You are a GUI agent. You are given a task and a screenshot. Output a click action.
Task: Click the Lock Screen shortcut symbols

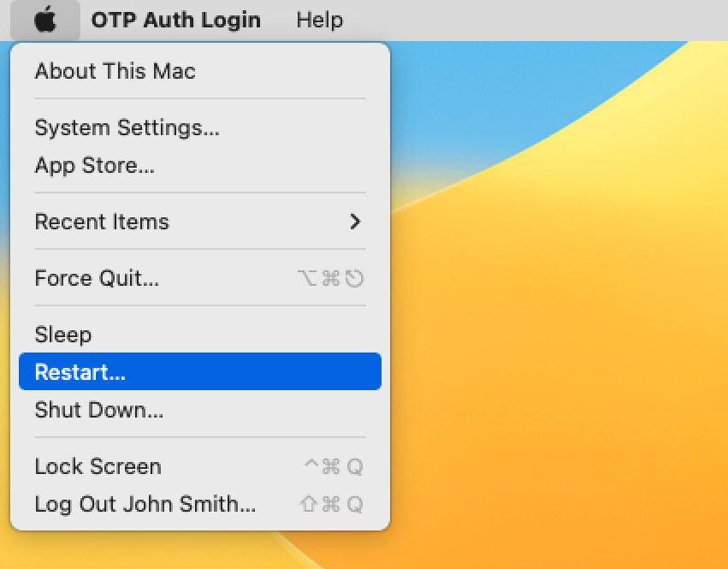pyautogui.click(x=334, y=466)
